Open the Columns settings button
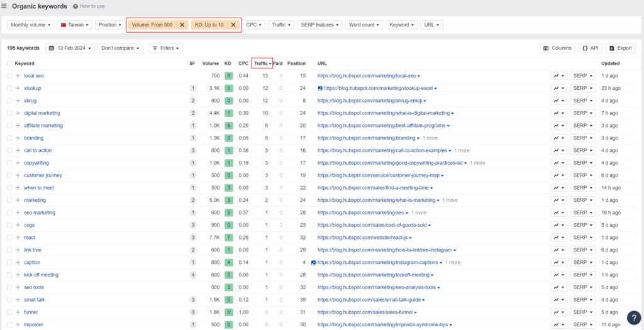The width and height of the screenshot is (644, 330). [x=557, y=48]
